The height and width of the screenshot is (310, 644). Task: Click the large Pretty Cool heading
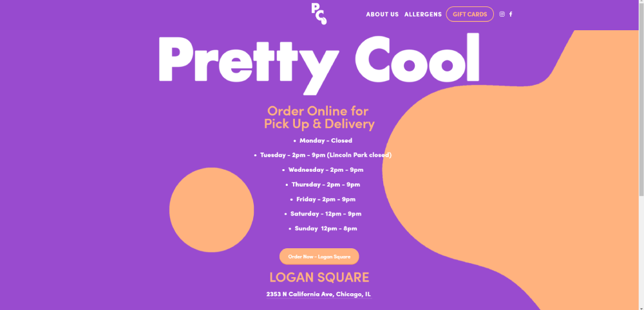(x=319, y=58)
